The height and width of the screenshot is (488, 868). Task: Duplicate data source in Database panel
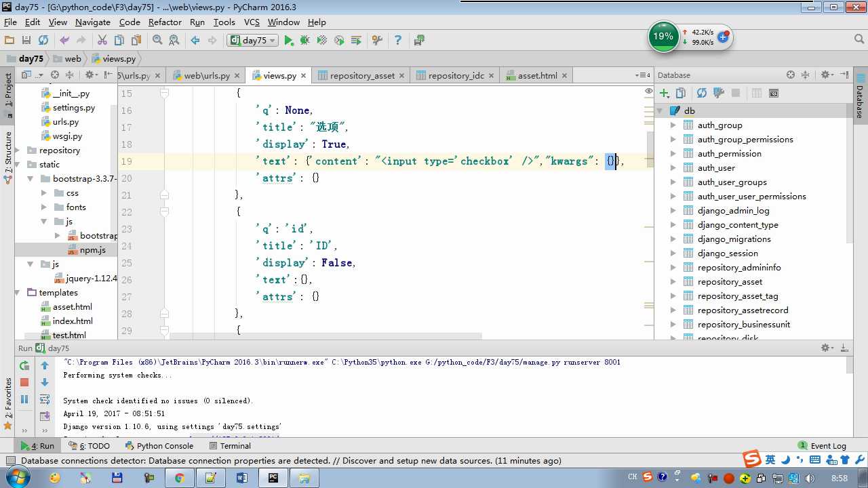coord(681,93)
